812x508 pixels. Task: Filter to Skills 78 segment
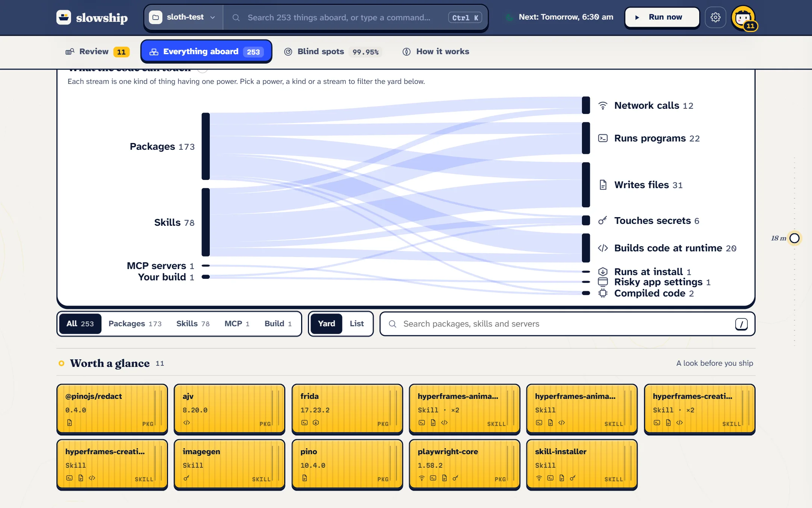click(193, 324)
